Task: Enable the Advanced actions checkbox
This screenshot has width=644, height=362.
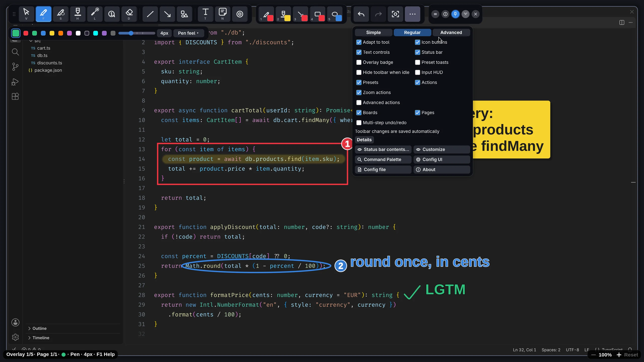Action: [359, 103]
